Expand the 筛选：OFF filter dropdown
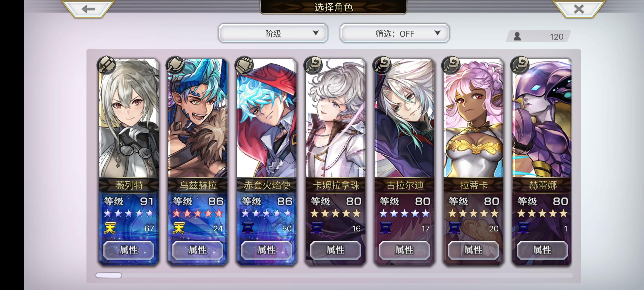The image size is (644, 290). [x=394, y=33]
